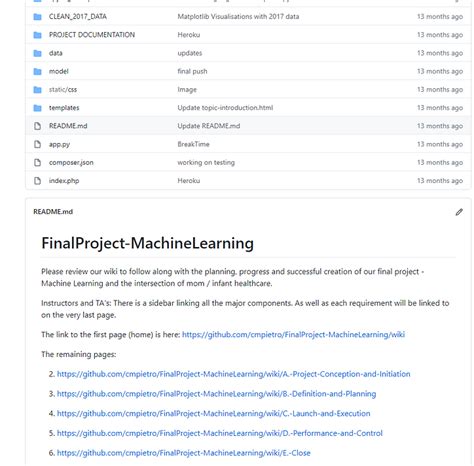474x466 pixels.
Task: Open the 'working on testing' commit message
Action: (206, 163)
